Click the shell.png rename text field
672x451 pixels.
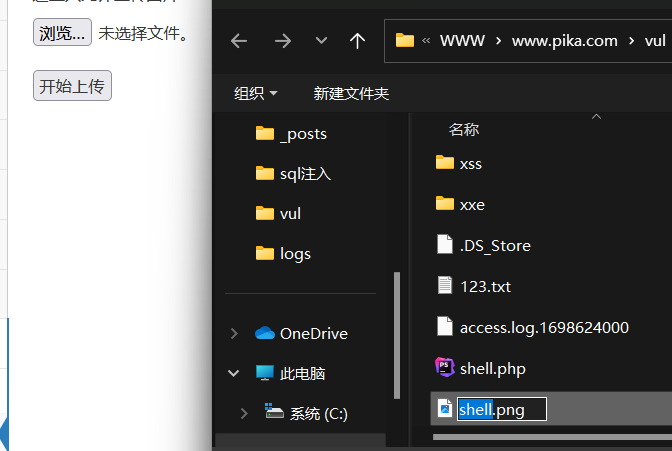click(502, 409)
